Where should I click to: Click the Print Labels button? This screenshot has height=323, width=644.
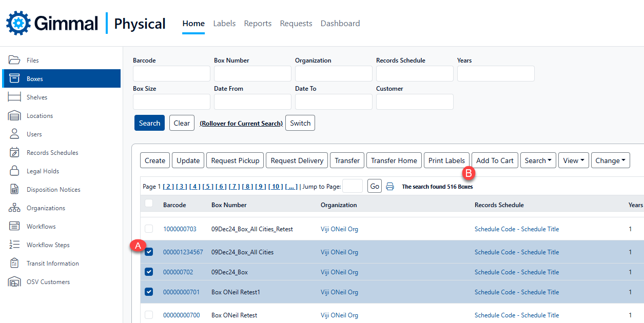(x=446, y=160)
